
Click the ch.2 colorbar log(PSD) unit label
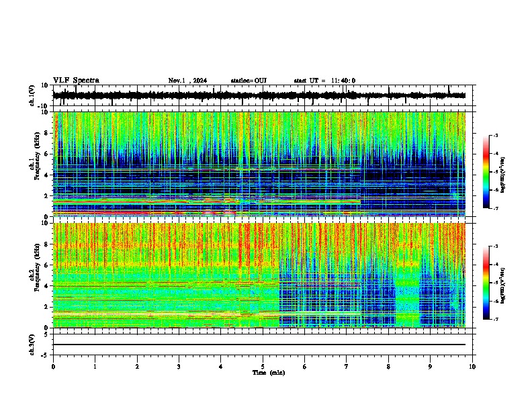point(503,285)
